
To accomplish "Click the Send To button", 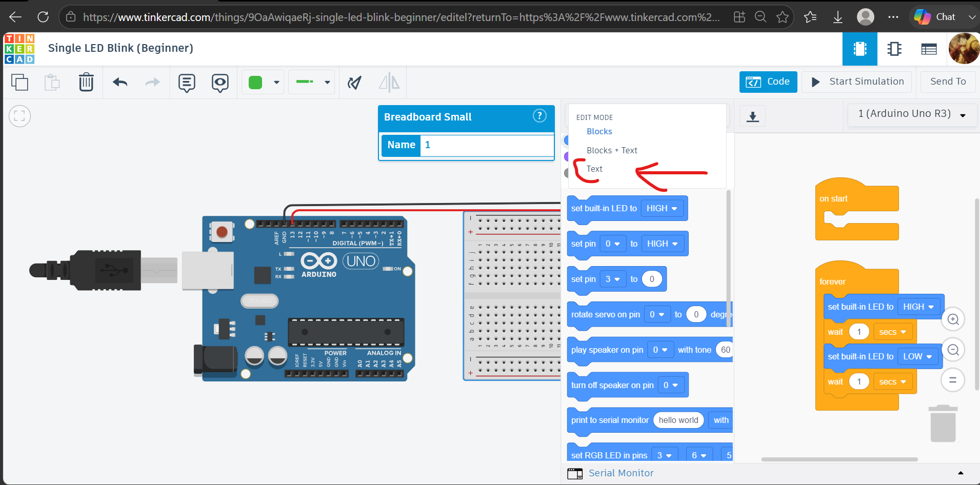I will click(x=948, y=82).
